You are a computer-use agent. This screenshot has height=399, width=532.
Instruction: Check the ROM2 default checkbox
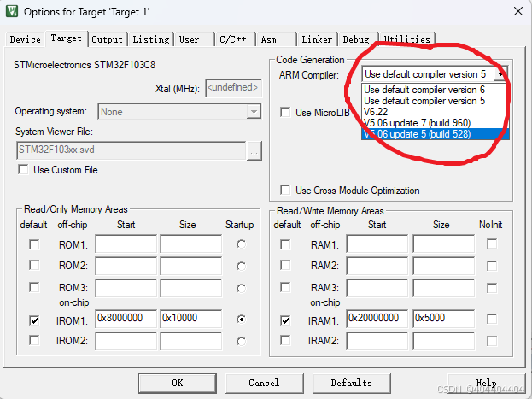tap(34, 265)
